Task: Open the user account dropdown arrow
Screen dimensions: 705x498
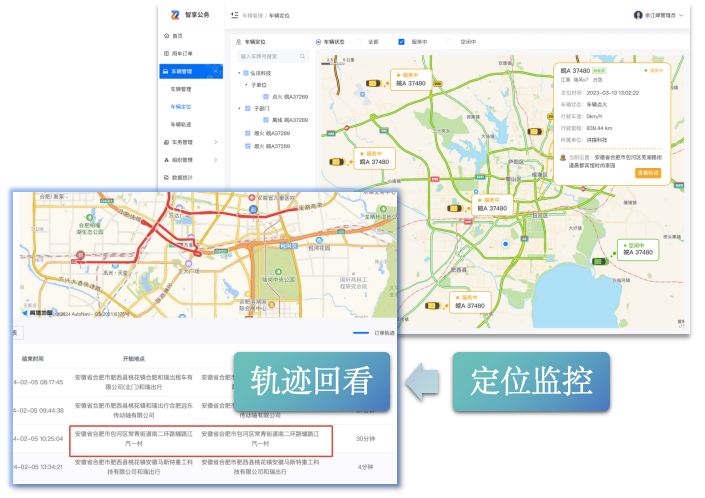Action: [681, 15]
